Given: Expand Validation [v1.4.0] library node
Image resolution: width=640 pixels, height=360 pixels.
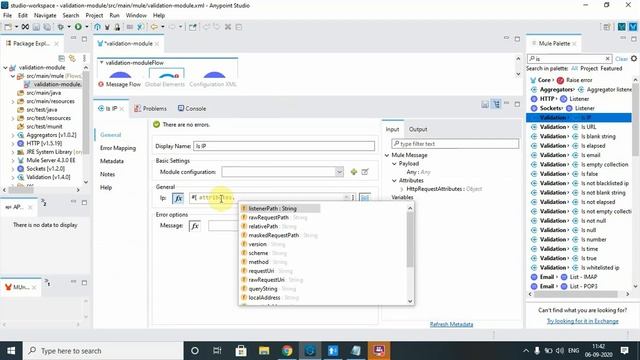Looking at the screenshot, I should tap(13, 178).
